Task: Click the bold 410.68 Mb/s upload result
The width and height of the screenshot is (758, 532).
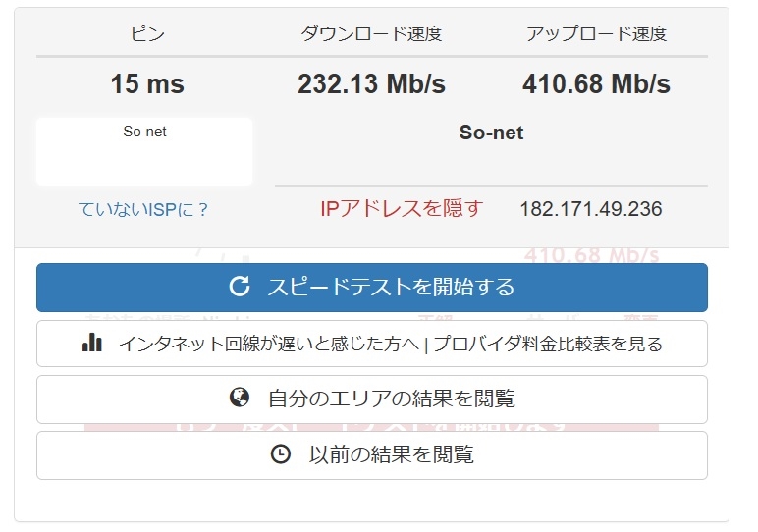Action: pyautogui.click(x=596, y=84)
